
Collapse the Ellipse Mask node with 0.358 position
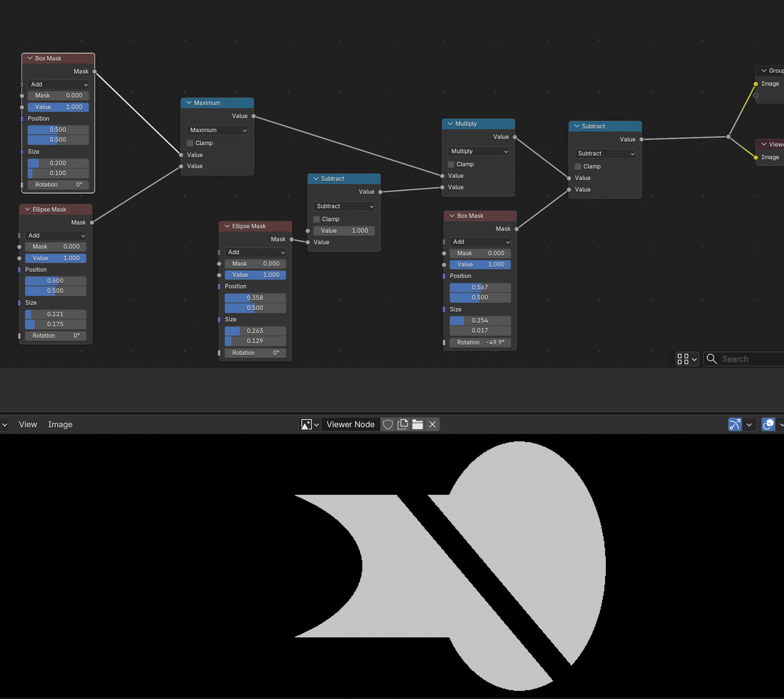click(x=227, y=226)
